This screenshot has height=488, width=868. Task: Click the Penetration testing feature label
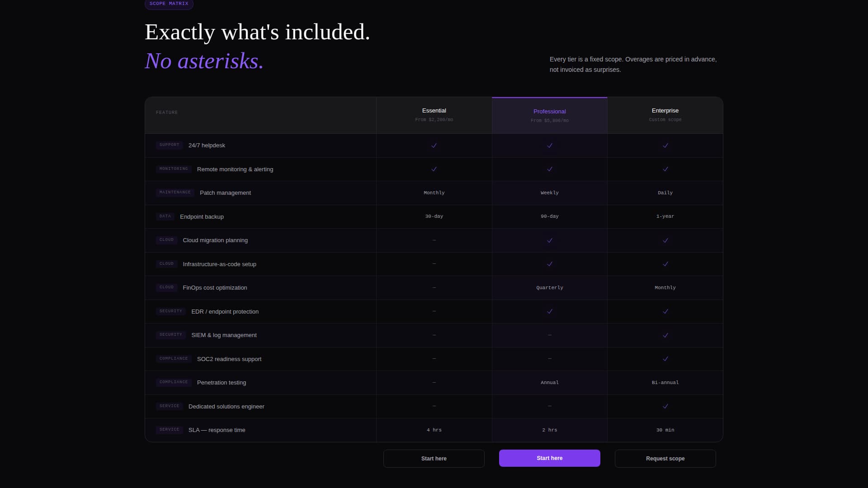pos(221,382)
